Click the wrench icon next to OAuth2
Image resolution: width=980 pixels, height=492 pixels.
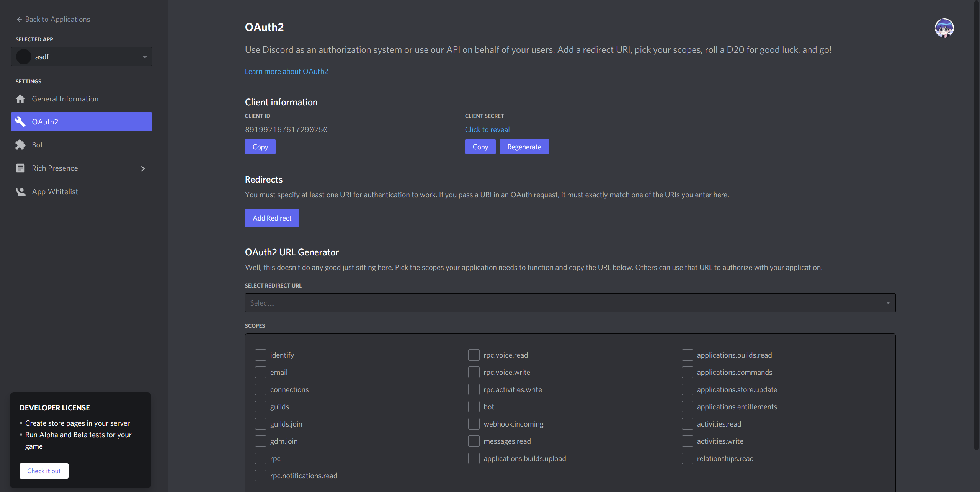[20, 122]
